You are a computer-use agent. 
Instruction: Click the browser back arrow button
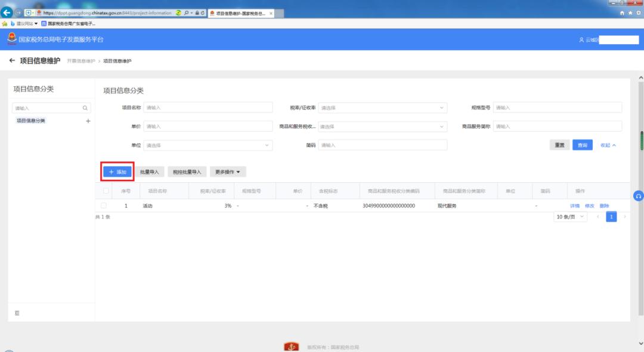pyautogui.click(x=7, y=13)
